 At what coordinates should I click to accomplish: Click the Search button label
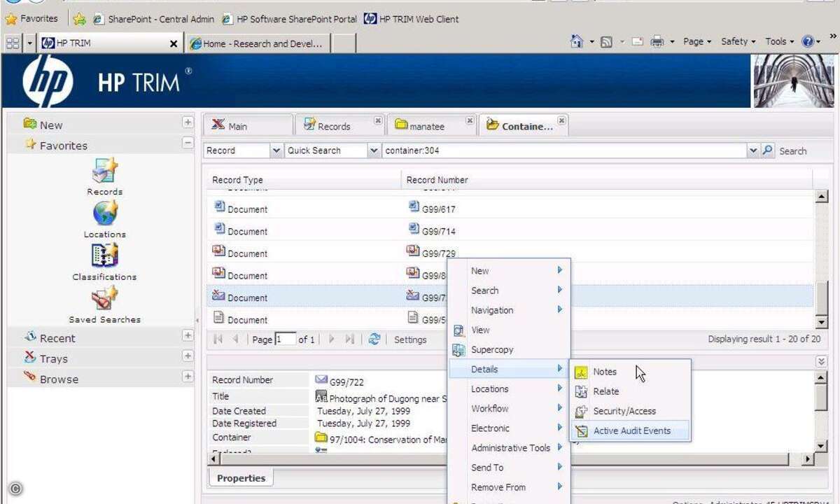pyautogui.click(x=792, y=151)
